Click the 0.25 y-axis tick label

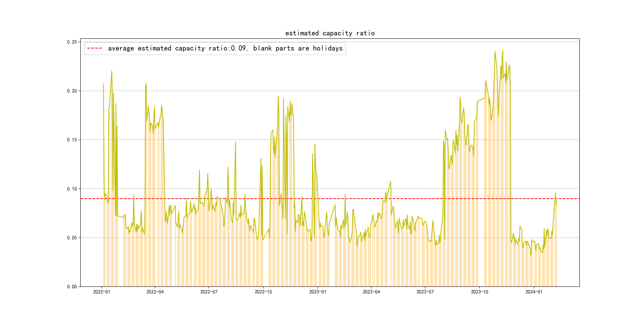coord(72,42)
